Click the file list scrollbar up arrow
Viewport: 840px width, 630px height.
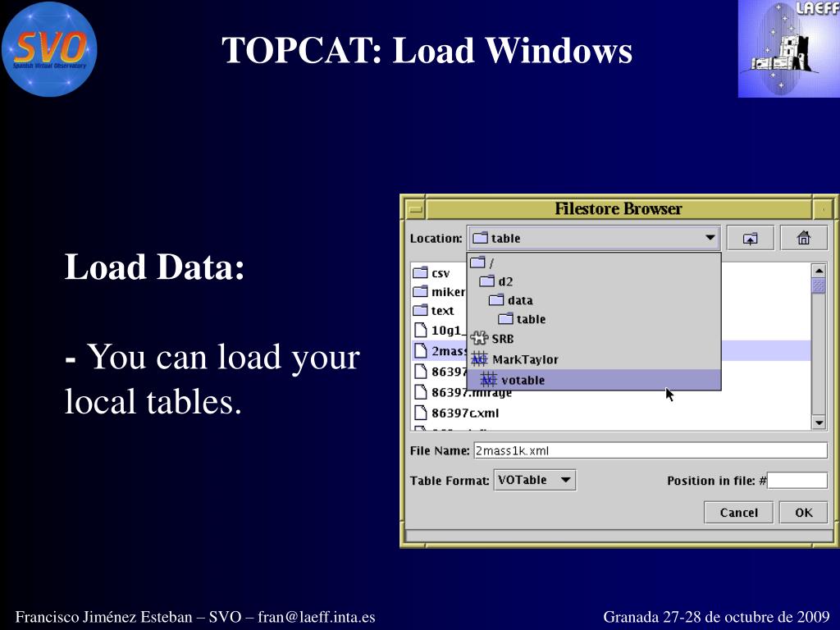coord(818,271)
